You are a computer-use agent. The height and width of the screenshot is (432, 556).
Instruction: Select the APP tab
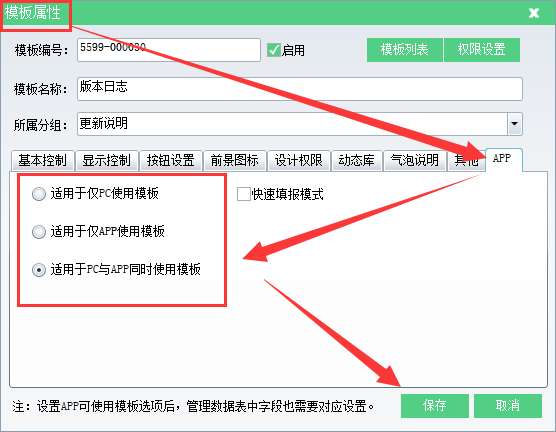click(x=503, y=160)
